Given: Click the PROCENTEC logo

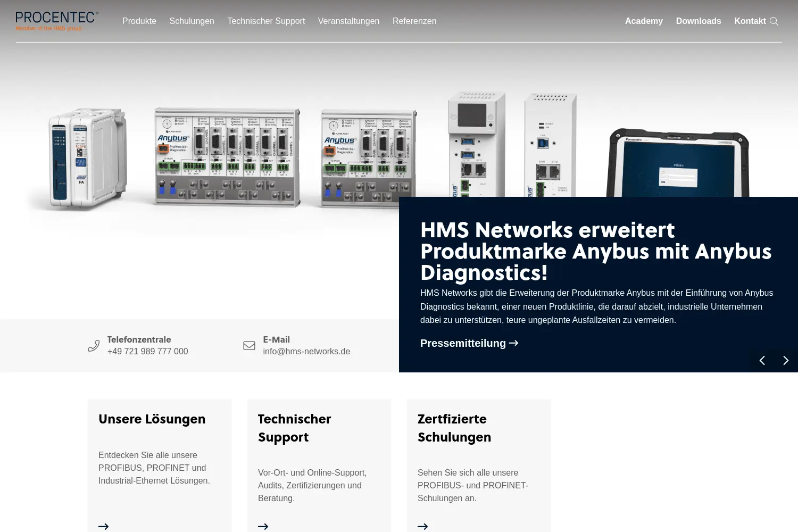Looking at the screenshot, I should tap(57, 21).
